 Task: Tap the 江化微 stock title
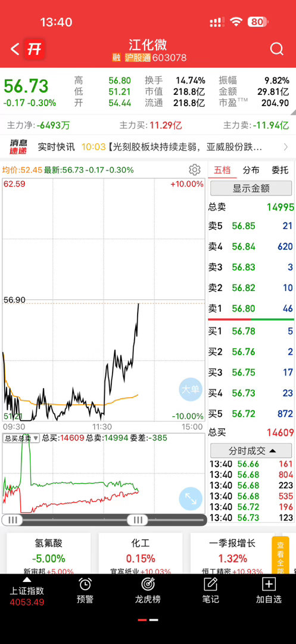click(x=148, y=45)
